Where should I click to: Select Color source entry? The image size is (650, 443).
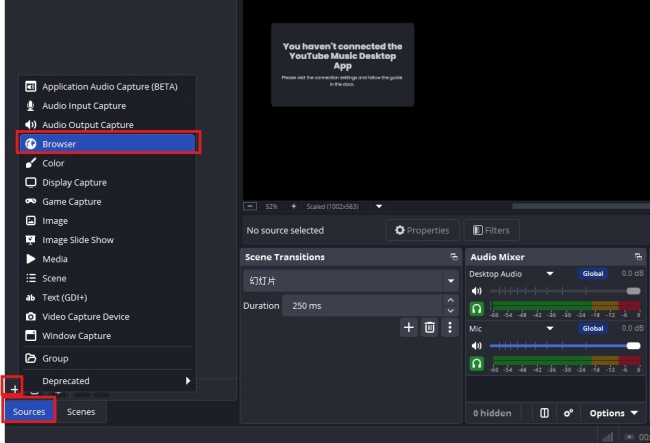107,163
